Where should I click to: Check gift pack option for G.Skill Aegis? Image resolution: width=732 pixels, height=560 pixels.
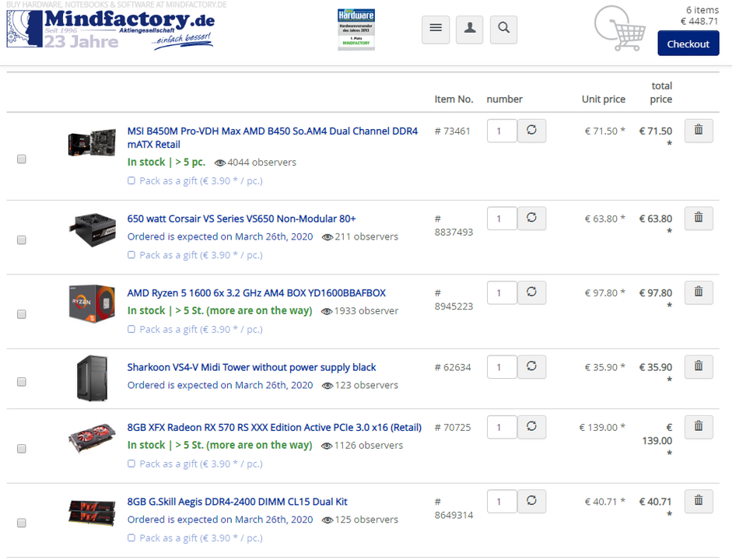click(x=131, y=537)
